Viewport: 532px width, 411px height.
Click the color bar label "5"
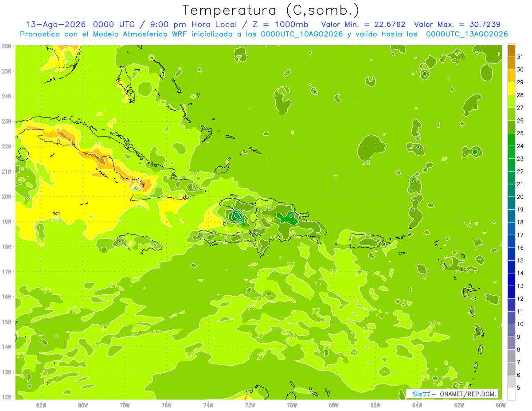[519, 388]
